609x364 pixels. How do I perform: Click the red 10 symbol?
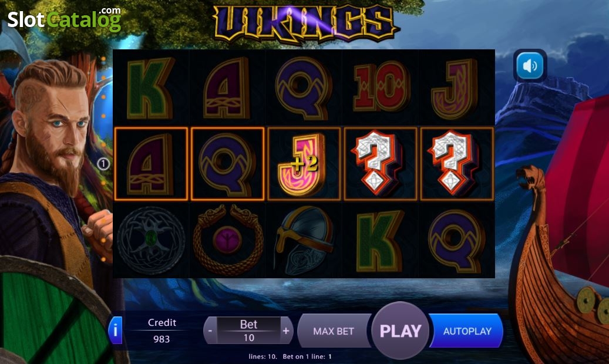[x=381, y=87]
